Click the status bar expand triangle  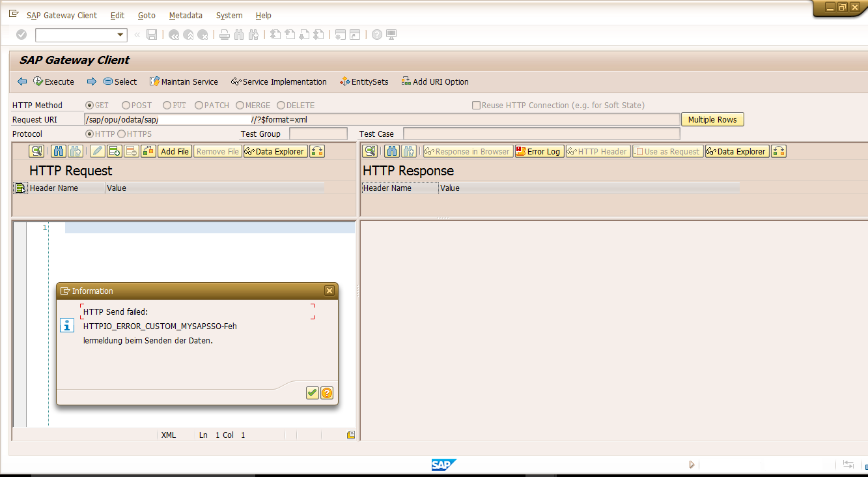point(692,465)
